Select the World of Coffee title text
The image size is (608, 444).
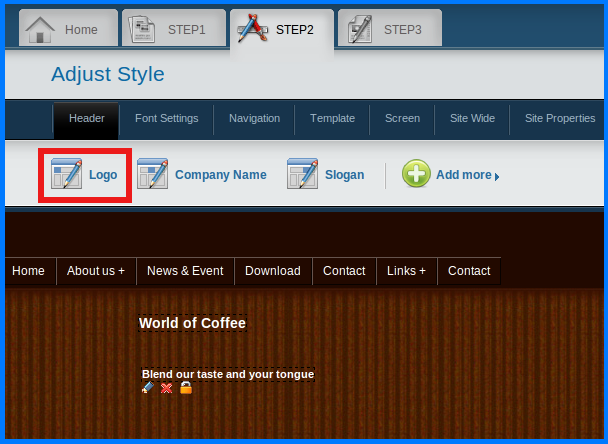(x=192, y=323)
